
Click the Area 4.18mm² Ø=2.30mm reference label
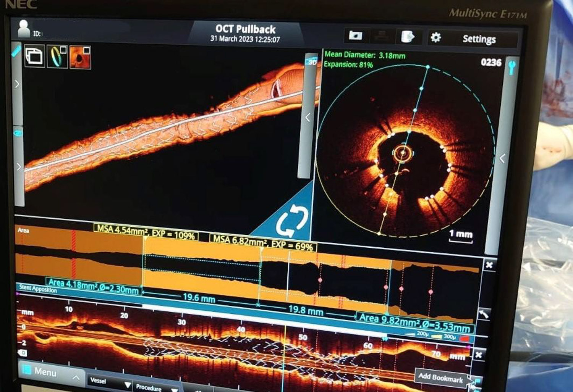pos(93,286)
